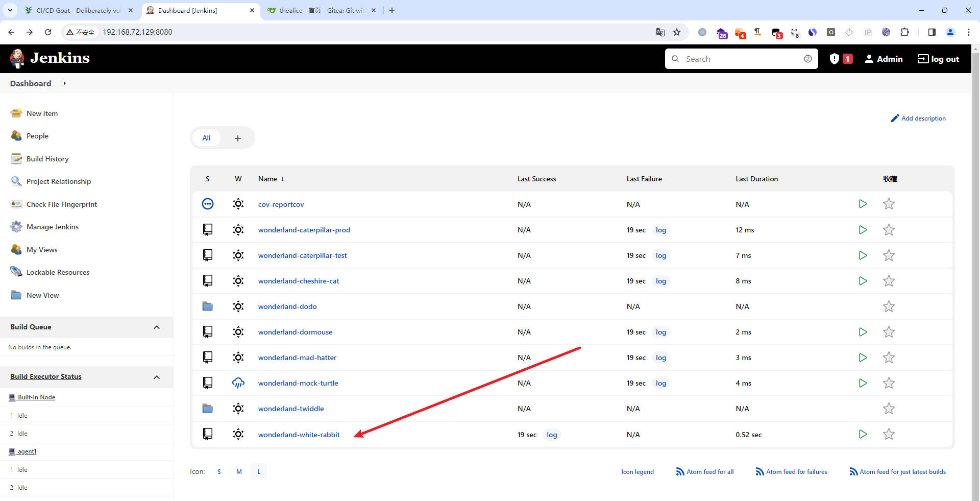
Task: View log of wonderland-white-rabbit last success
Action: click(552, 435)
